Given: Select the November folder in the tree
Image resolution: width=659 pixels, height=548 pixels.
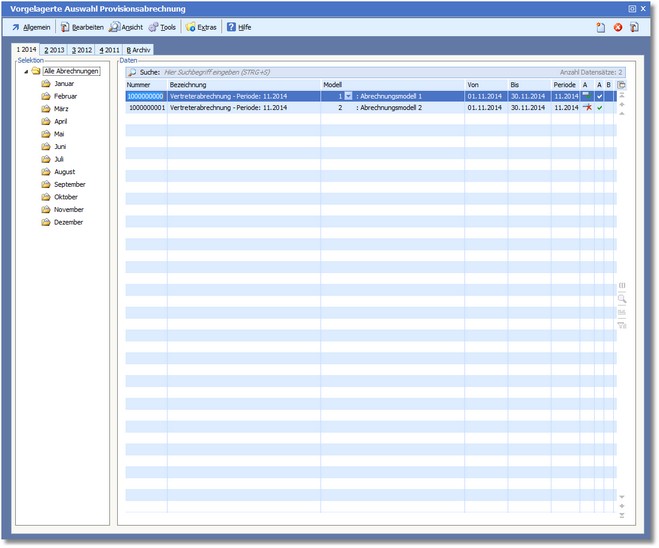Looking at the screenshot, I should 68,210.
